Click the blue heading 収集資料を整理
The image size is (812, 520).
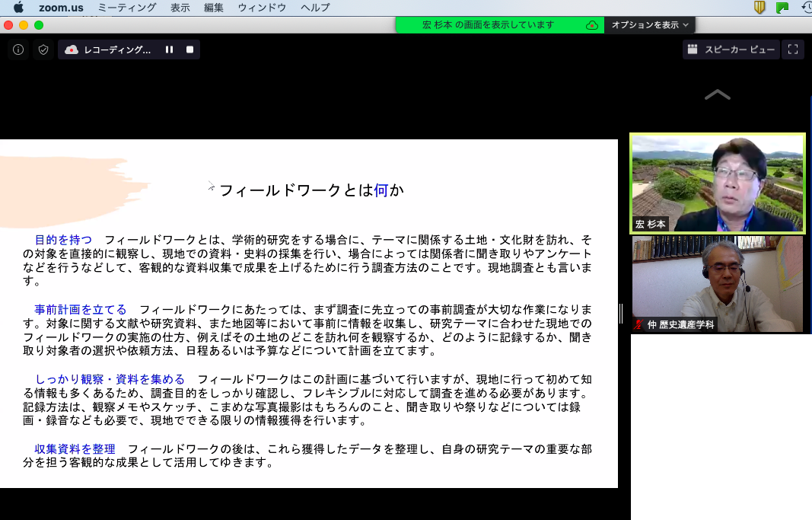pos(75,449)
